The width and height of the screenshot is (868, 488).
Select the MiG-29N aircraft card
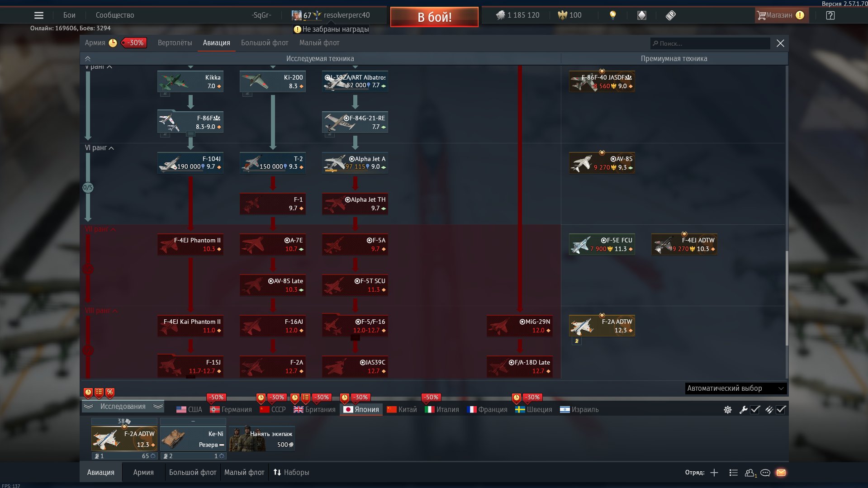click(519, 326)
